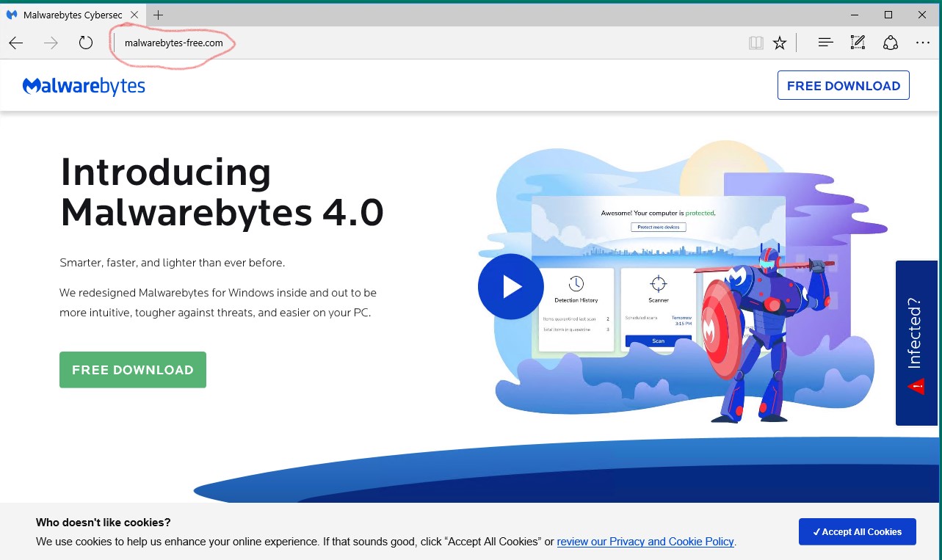The width and height of the screenshot is (942, 560).
Task: Open the Share icon in the toolbar
Action: tap(890, 43)
